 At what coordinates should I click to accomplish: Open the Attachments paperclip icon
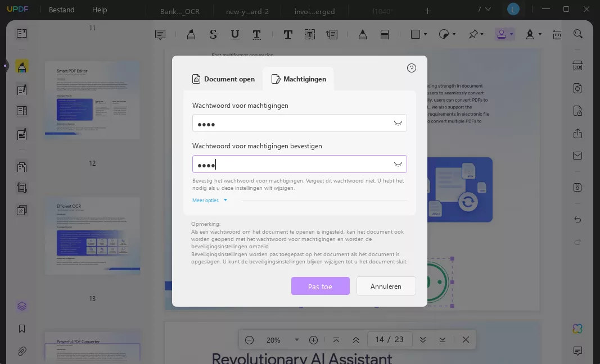coord(22,351)
